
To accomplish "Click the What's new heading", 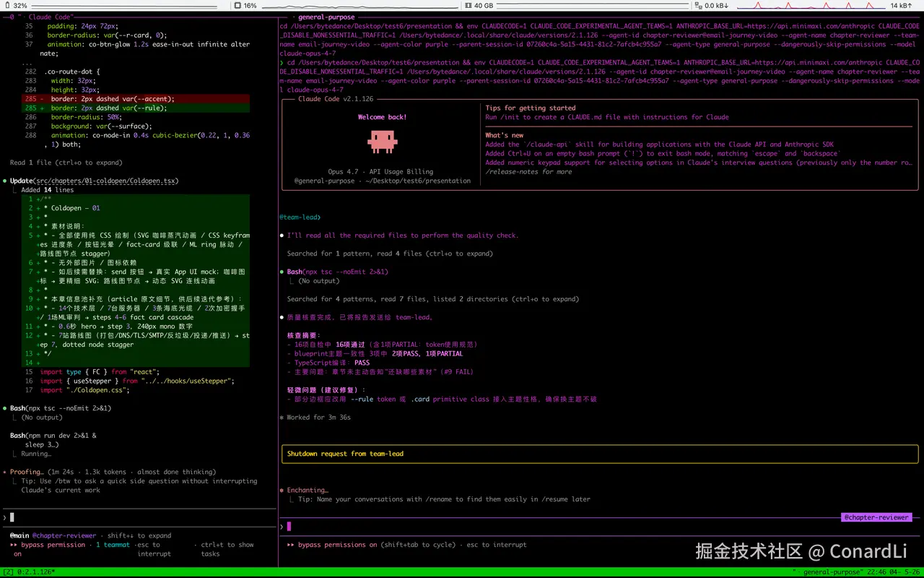I will tap(505, 135).
